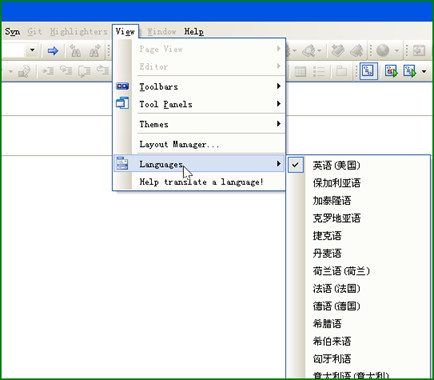Choose 匈牙利语 from the language list

358,359
